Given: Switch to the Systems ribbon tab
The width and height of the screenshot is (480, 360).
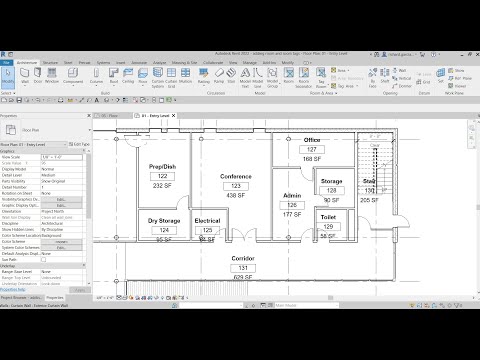Looking at the screenshot, I should (103, 63).
